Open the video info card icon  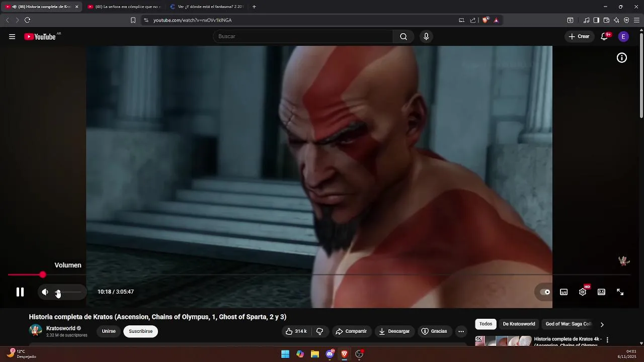coord(622,58)
